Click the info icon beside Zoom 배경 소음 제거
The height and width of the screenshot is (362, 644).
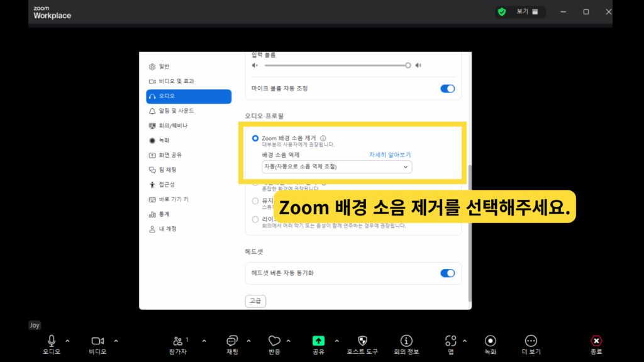tap(323, 138)
